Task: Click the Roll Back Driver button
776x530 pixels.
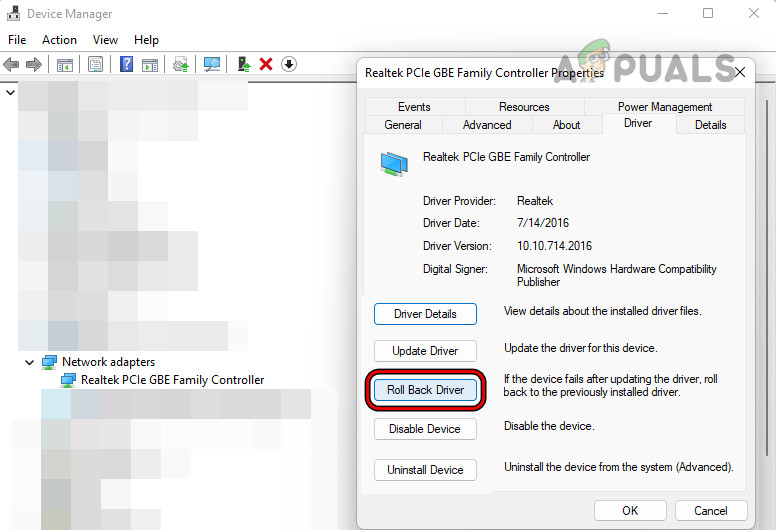Action: click(x=425, y=390)
